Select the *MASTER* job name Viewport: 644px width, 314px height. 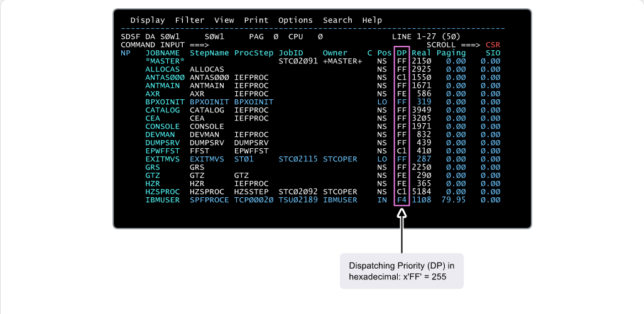click(x=165, y=61)
